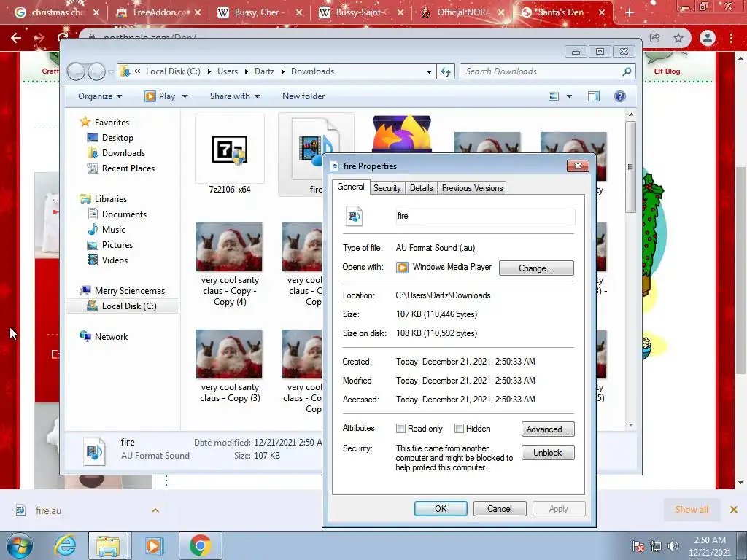The height and width of the screenshot is (560, 747).
Task: Open Explorer help question mark icon
Action: pyautogui.click(x=619, y=96)
